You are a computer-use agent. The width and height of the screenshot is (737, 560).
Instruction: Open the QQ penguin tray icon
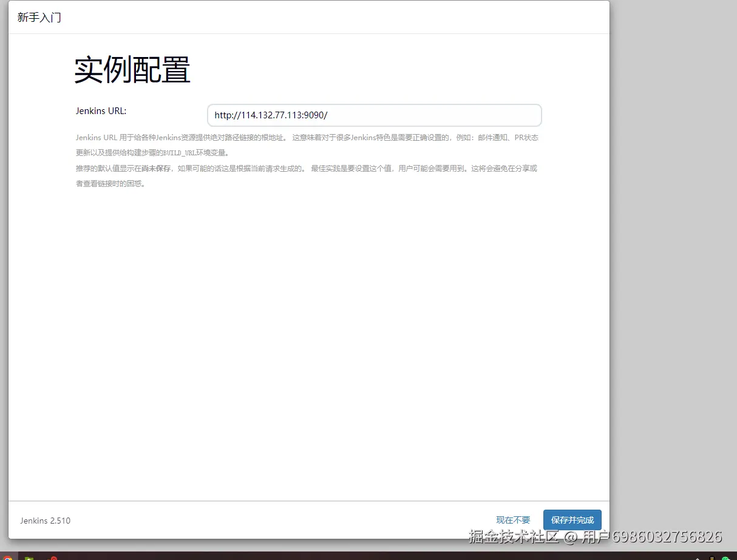click(x=712, y=557)
